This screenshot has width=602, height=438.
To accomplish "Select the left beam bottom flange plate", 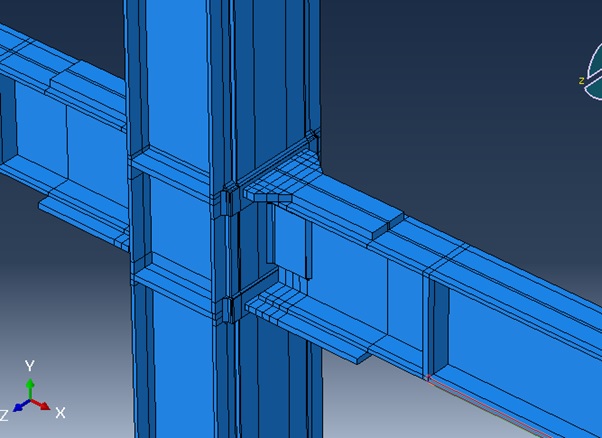I will pos(80,207).
